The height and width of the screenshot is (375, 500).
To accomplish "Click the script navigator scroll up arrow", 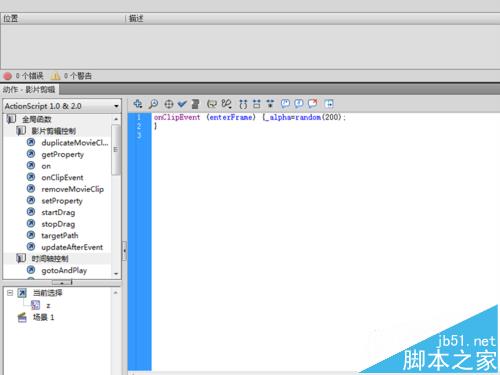I will click(x=116, y=293).
